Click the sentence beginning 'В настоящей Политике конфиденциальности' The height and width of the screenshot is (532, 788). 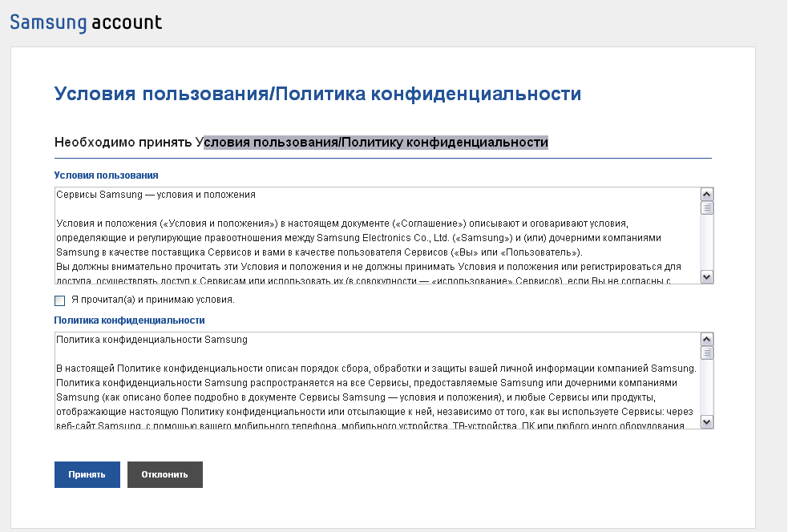(x=377, y=369)
